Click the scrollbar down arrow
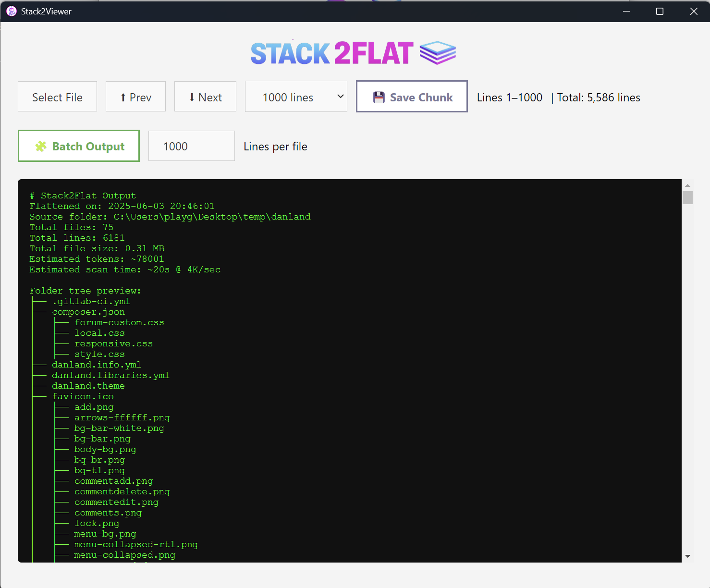710x588 pixels. pos(688,556)
